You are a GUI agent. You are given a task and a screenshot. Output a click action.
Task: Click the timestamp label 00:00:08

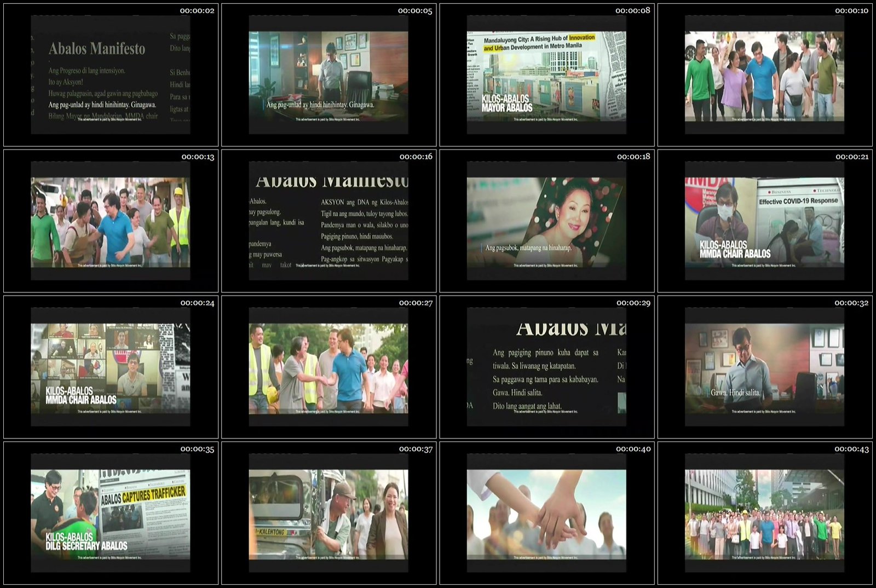[x=633, y=10]
